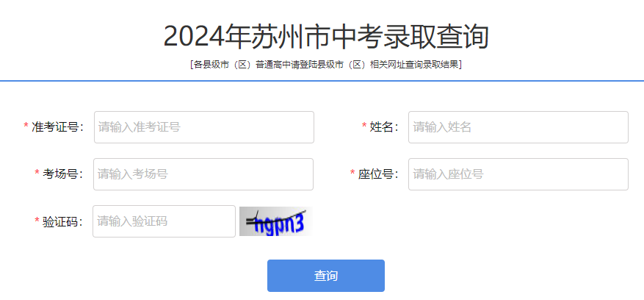
Task: Click into the 座位号 input box
Action: pos(518,174)
